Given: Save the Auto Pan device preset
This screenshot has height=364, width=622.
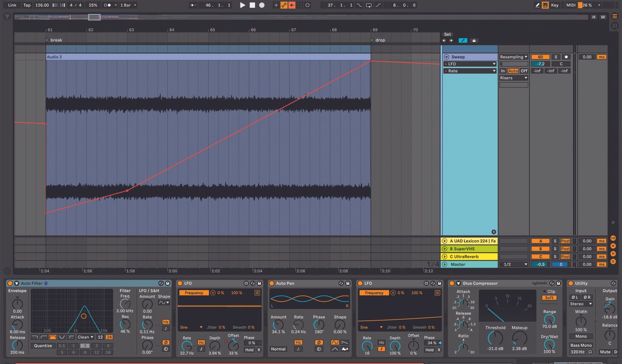Looking at the screenshot, I should (x=348, y=284).
